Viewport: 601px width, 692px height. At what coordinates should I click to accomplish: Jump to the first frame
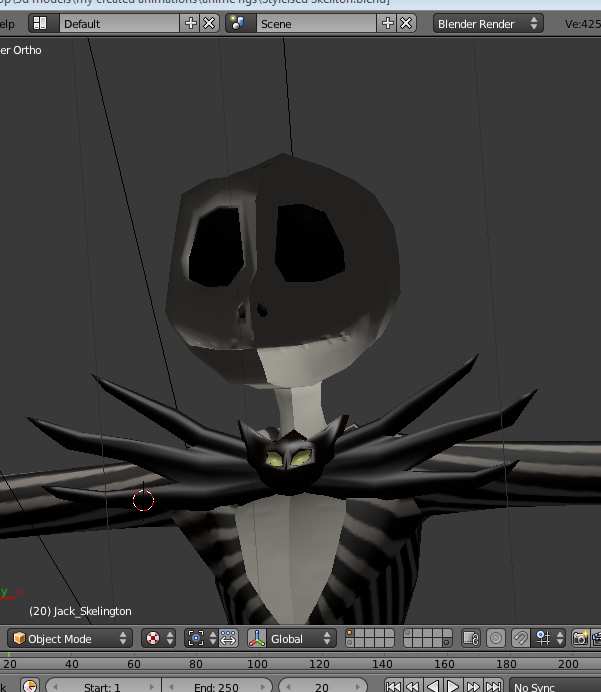393,687
